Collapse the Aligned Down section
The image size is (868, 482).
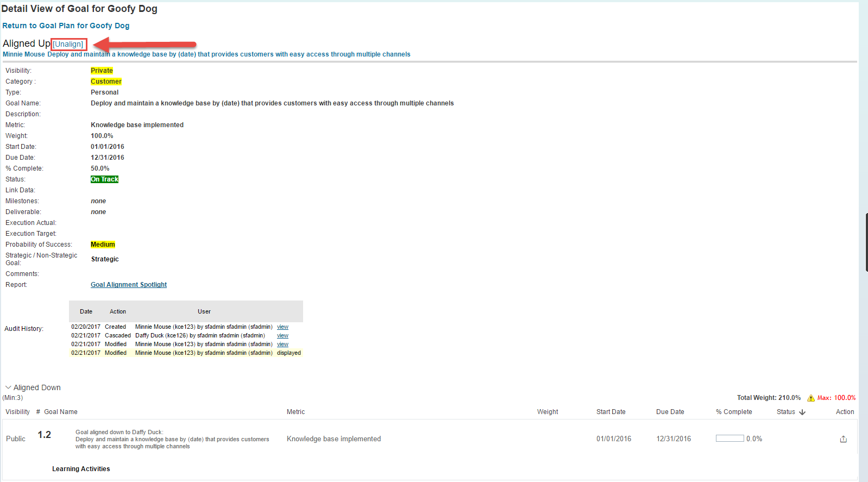(8, 387)
